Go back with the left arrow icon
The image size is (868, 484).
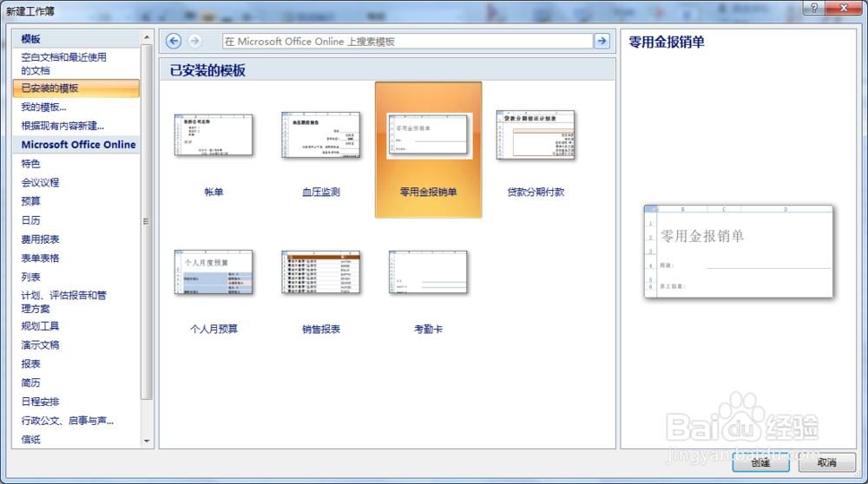pyautogui.click(x=174, y=41)
